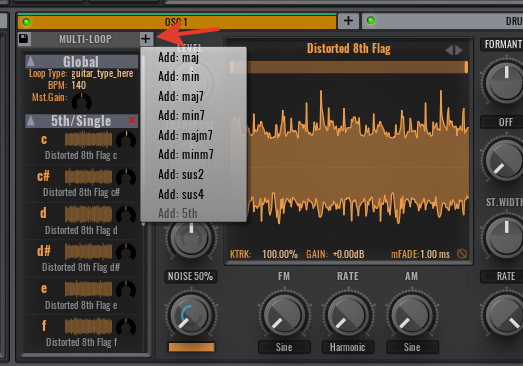Viewport: 523px width, 366px height.
Task: Select the e loop waveform thumbnail
Action: (x=88, y=289)
